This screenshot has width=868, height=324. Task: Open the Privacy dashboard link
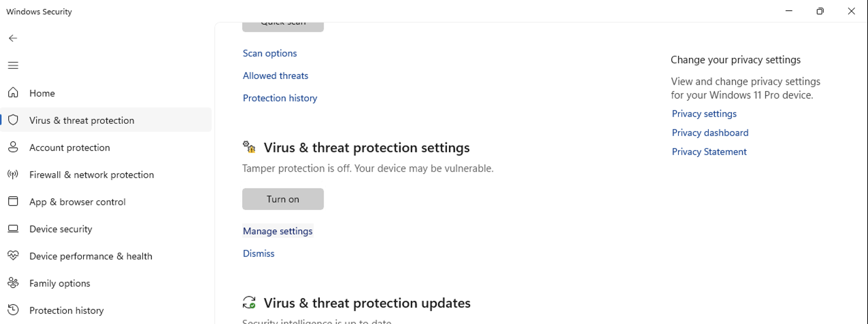coord(710,133)
